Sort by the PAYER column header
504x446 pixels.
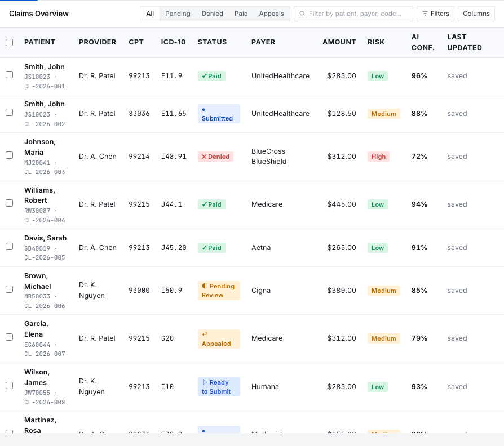click(263, 42)
